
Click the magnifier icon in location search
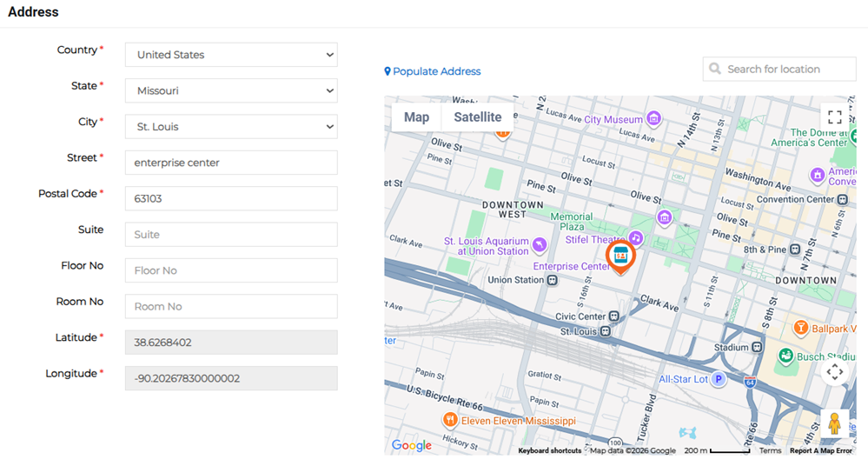[715, 69]
